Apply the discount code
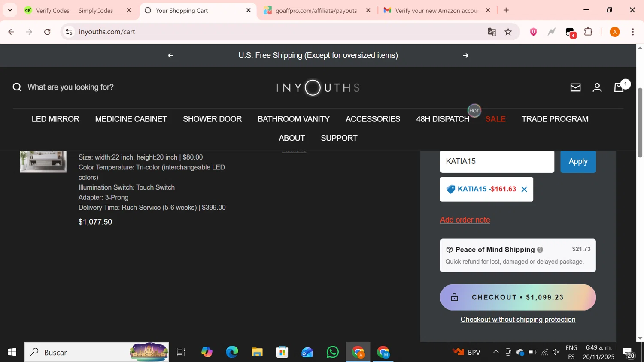 [578, 162]
